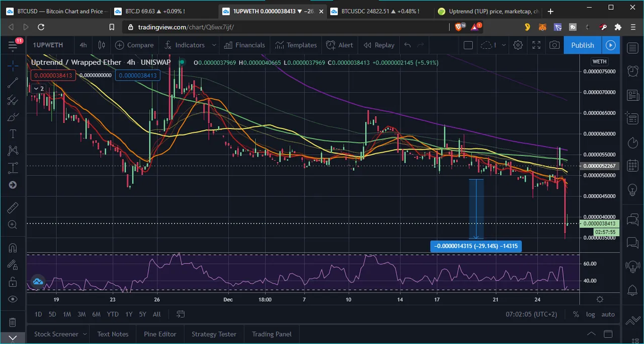Hide all drawings with eye icon
The width and height of the screenshot is (644, 344).
(x=13, y=299)
